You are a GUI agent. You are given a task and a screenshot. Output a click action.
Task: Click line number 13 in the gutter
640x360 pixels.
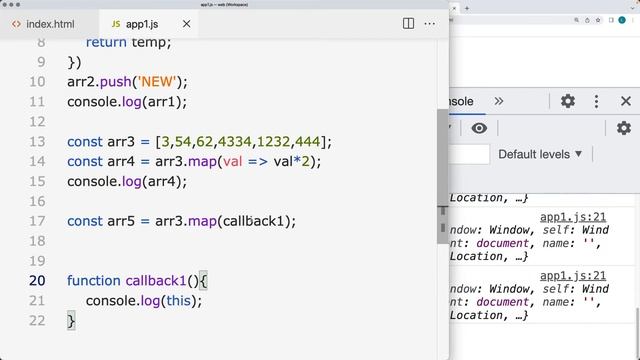(x=37, y=142)
